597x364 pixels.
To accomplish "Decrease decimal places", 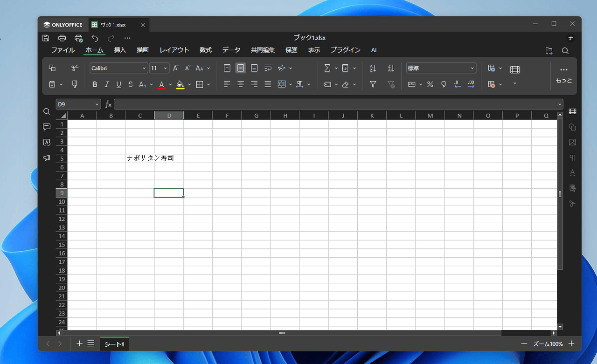I will pos(457,84).
